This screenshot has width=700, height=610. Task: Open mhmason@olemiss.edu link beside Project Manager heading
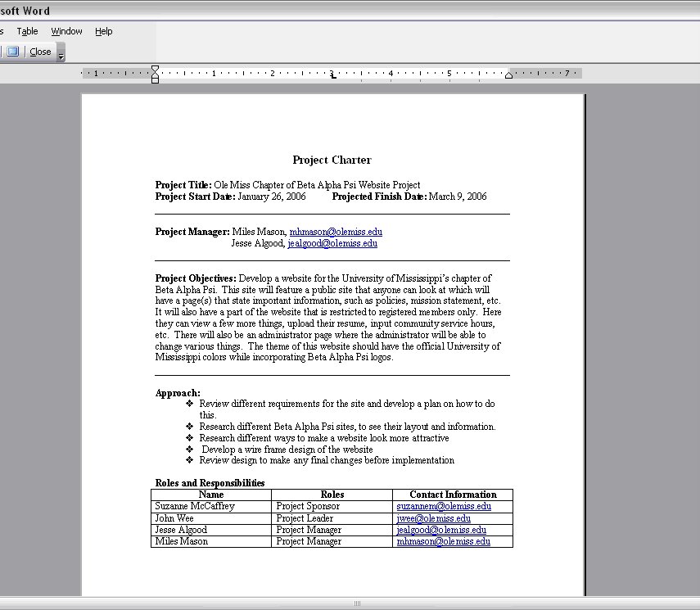coord(336,233)
